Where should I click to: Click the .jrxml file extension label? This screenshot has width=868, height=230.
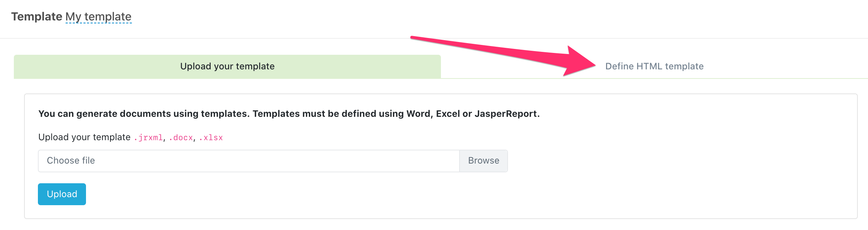[x=148, y=138]
